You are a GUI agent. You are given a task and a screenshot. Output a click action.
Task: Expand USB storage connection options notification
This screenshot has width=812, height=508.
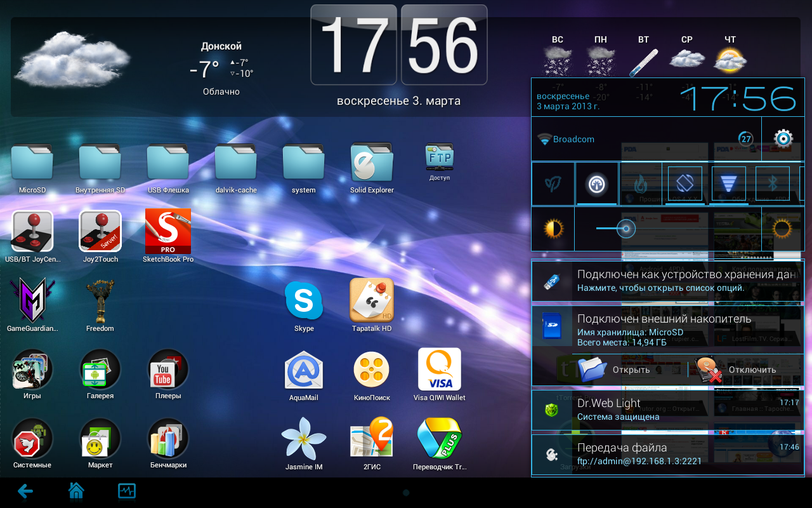[x=667, y=281]
